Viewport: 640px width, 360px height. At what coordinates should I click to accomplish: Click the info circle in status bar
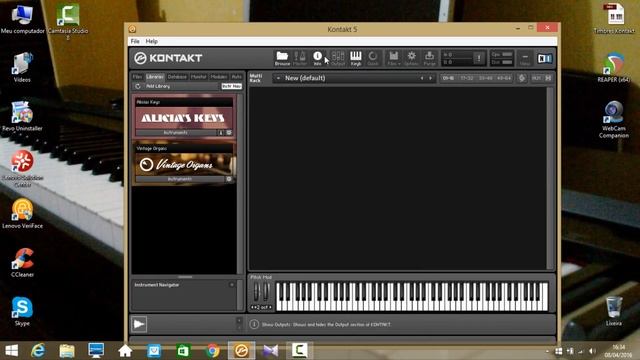click(254, 324)
